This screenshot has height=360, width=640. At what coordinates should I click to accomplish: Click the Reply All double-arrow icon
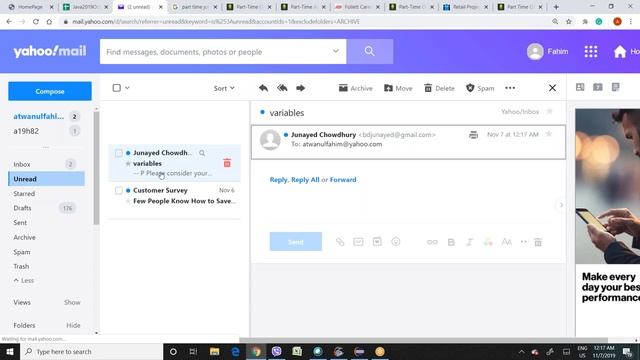tap(282, 88)
